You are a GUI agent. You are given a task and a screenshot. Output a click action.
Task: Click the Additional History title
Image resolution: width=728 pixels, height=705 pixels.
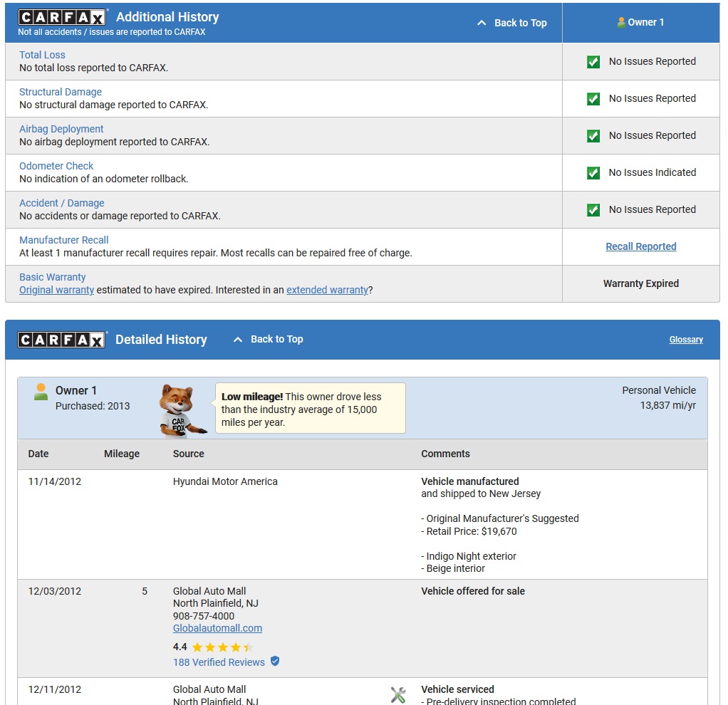(x=167, y=17)
